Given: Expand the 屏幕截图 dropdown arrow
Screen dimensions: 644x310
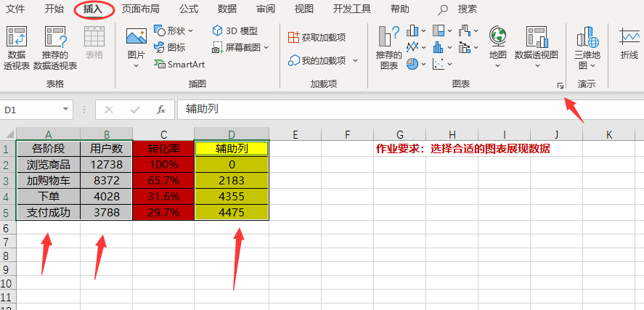Looking at the screenshot, I should [266, 48].
